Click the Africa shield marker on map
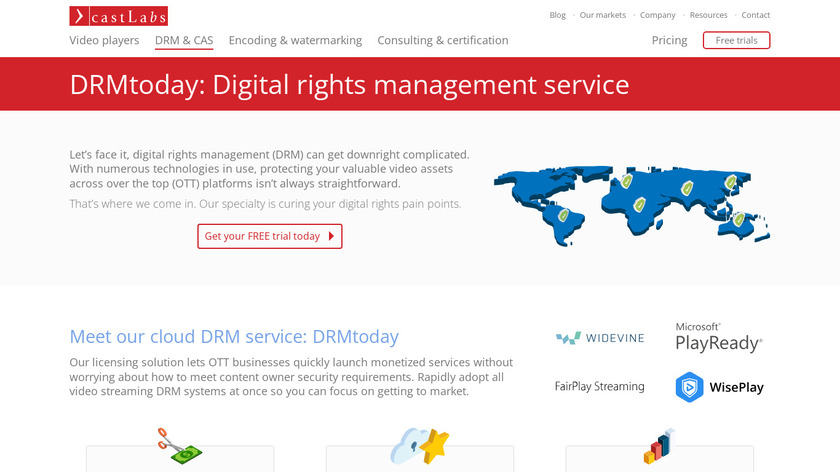The width and height of the screenshot is (840, 472). 639,205
